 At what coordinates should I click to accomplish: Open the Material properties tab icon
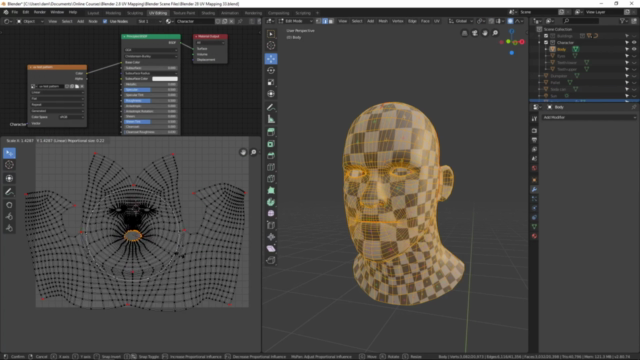(x=534, y=236)
